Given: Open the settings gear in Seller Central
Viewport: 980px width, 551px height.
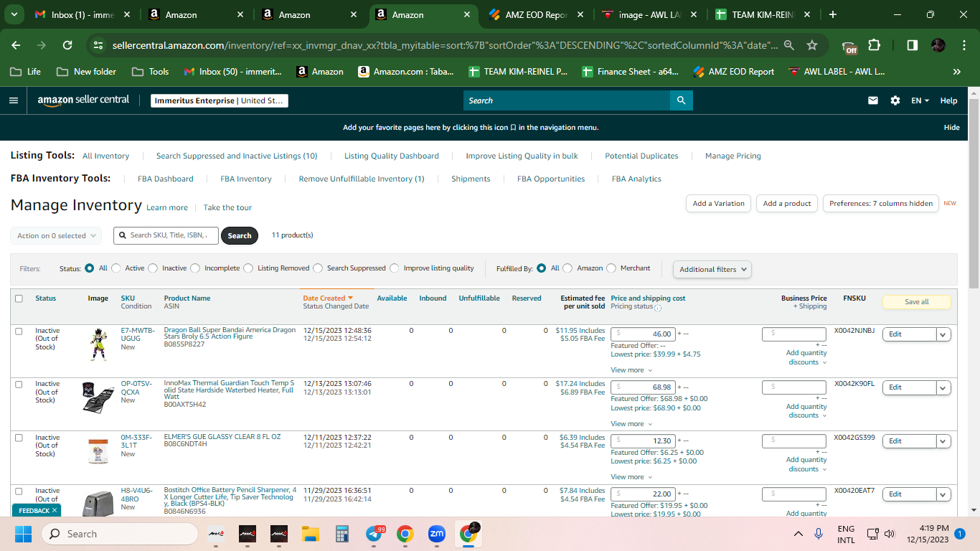Looking at the screenshot, I should (x=895, y=100).
